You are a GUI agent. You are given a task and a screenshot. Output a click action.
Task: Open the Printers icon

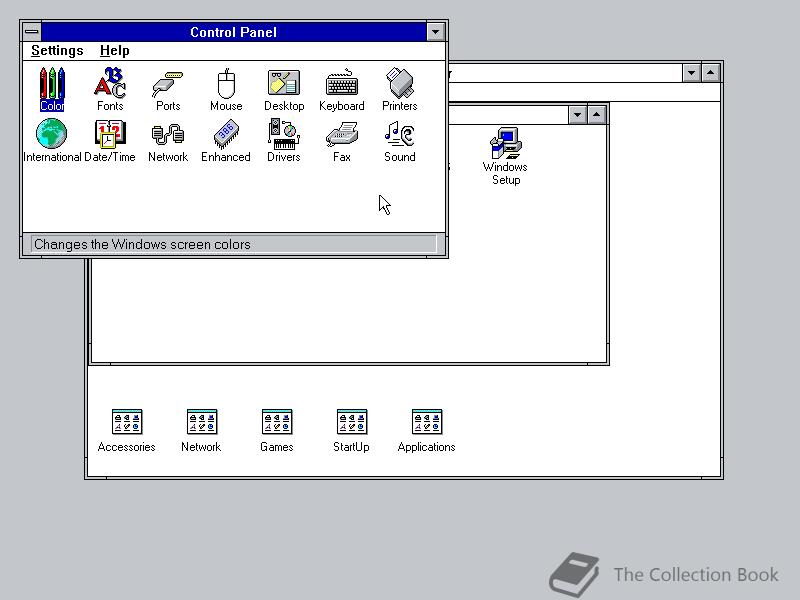[399, 89]
